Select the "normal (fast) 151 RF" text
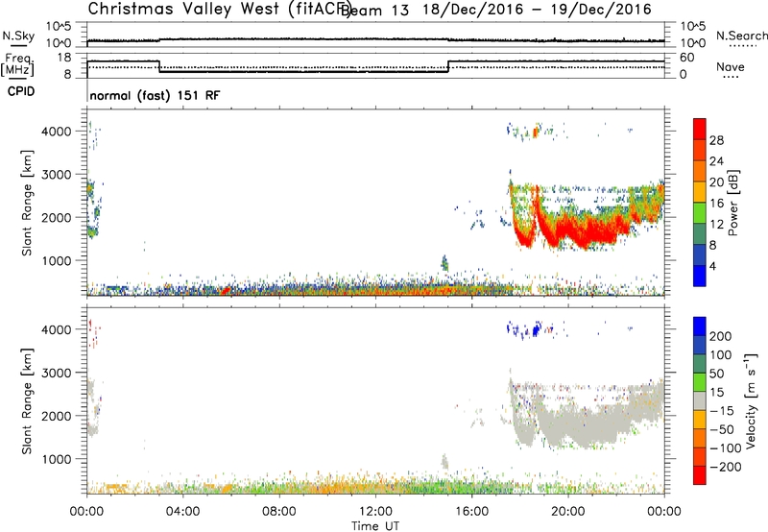Viewport: 768px width, 532px height. pyautogui.click(x=155, y=95)
